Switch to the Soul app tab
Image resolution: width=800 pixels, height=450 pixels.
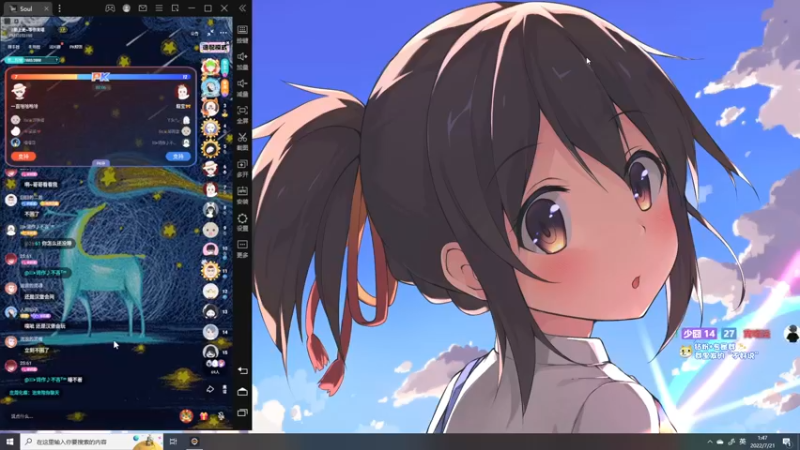[26, 8]
